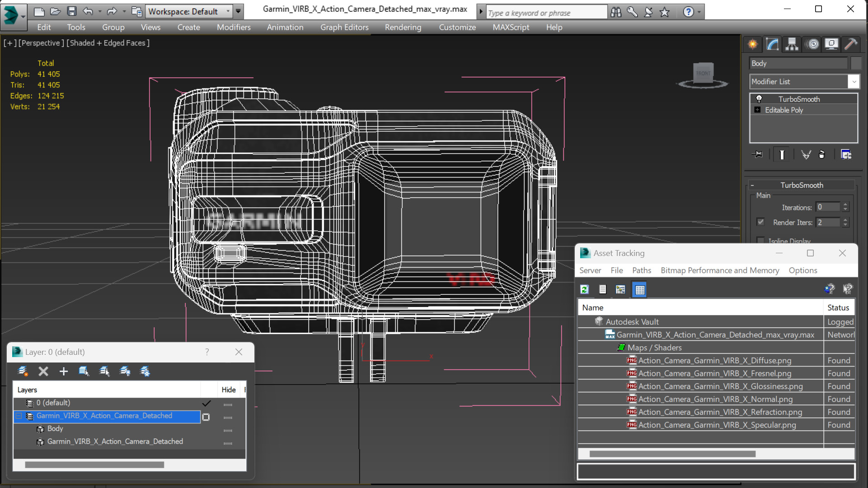Click the object color swatch beside Body

pos(856,63)
